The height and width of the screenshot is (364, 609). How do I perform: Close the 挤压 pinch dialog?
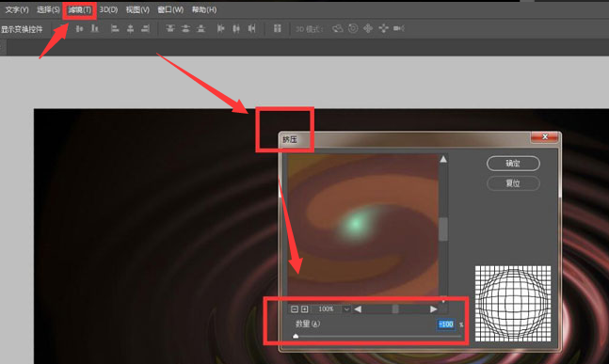coord(545,137)
